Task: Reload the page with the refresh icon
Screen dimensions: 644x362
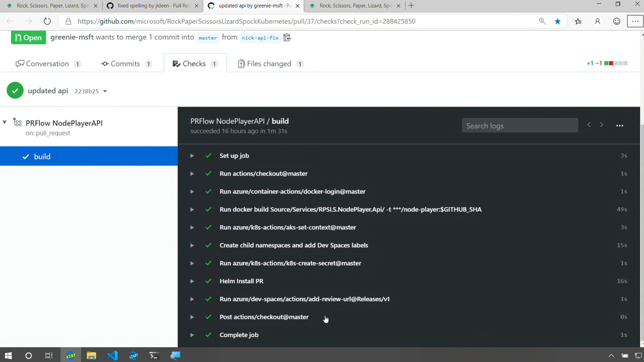Action: click(47, 21)
